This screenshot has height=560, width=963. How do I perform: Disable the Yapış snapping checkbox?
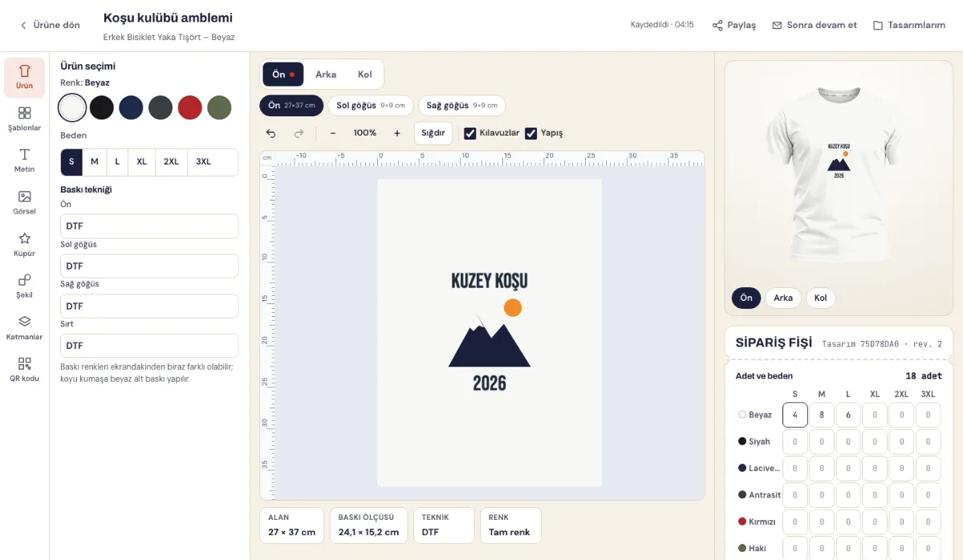tap(531, 133)
